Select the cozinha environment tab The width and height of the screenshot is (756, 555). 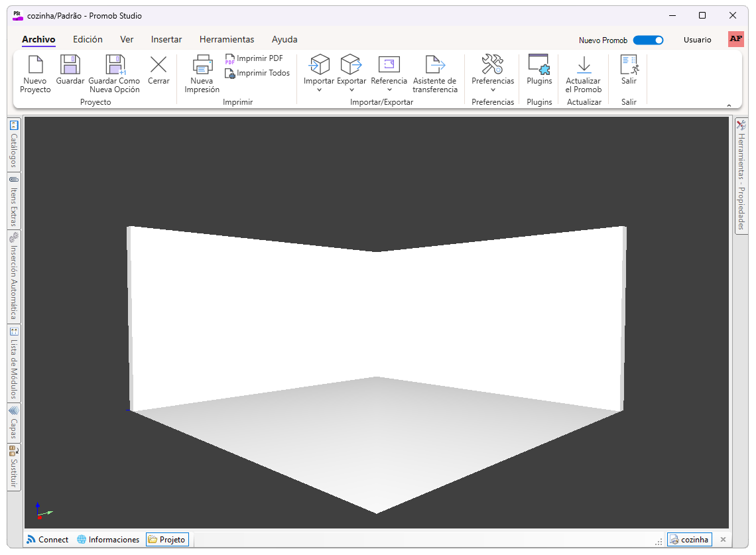point(690,540)
